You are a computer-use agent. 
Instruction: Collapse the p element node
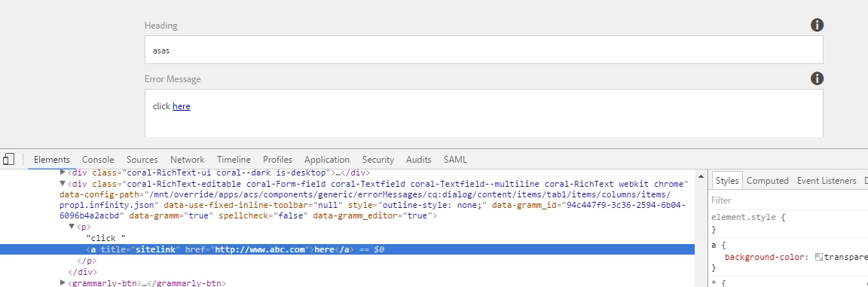point(72,227)
